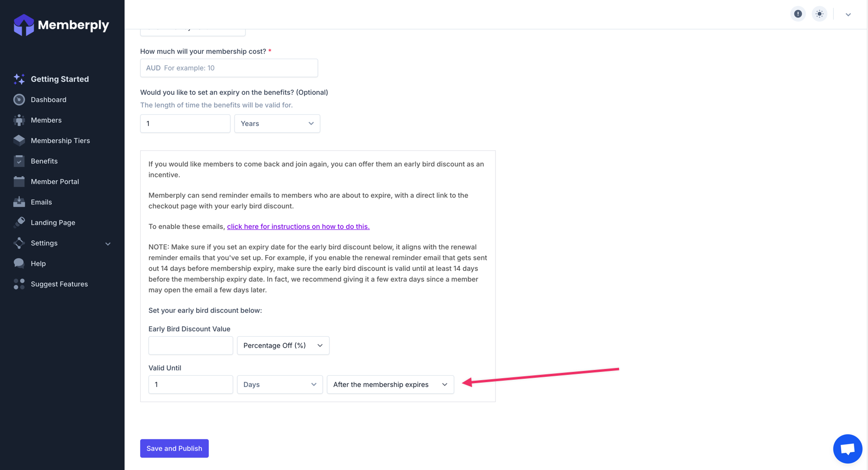
Task: Click the Benefits checklist icon
Action: click(x=19, y=161)
